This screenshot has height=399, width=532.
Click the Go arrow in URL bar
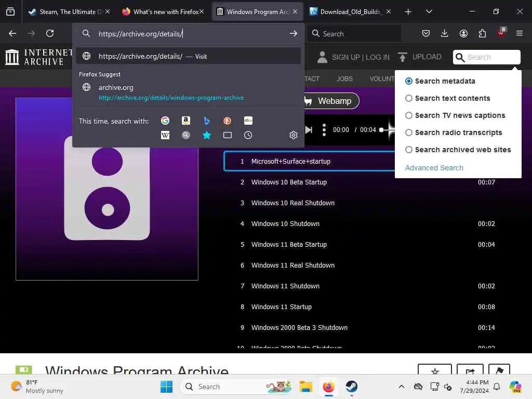point(293,34)
